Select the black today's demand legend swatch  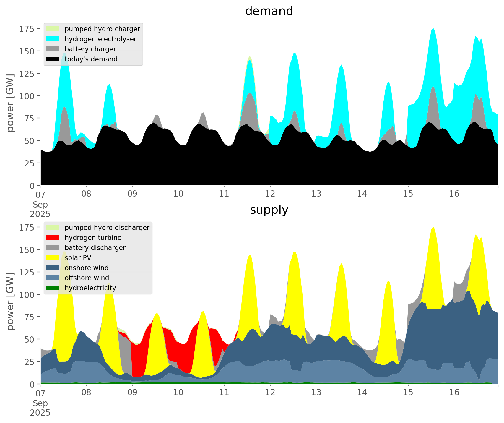53,59
